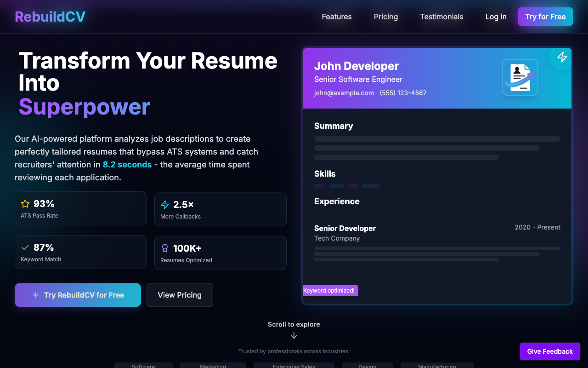588x368 pixels.
Task: Click the lightning bolt badge on resume card
Action: coord(562,57)
